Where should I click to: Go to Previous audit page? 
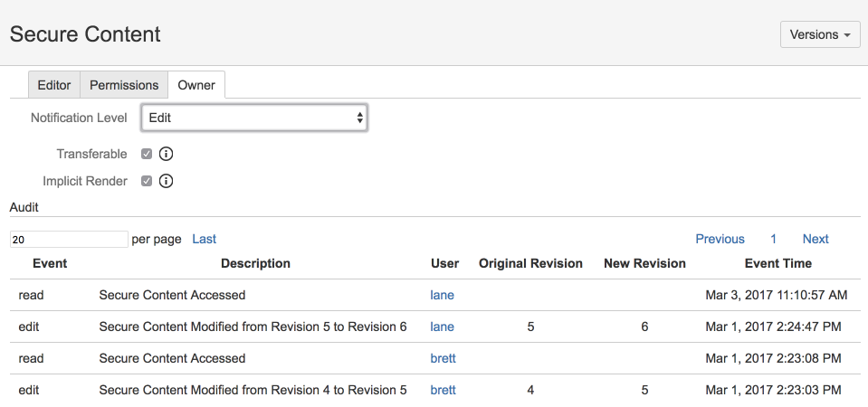click(x=720, y=239)
